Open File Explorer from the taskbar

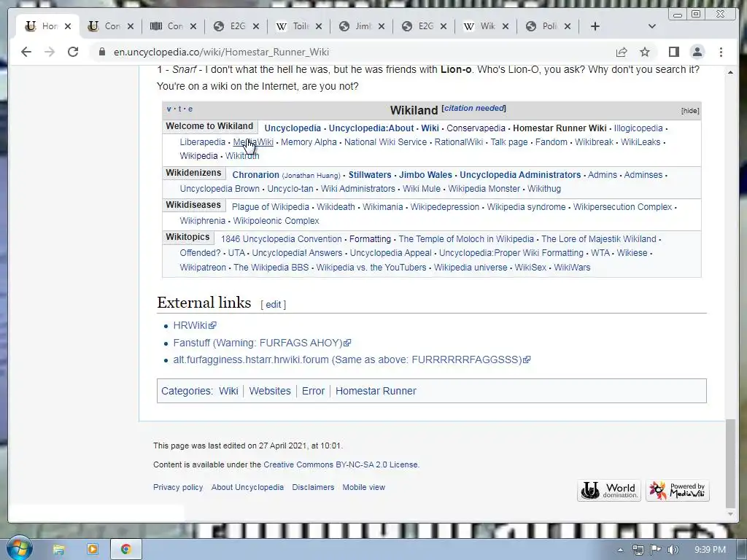pyautogui.click(x=58, y=550)
